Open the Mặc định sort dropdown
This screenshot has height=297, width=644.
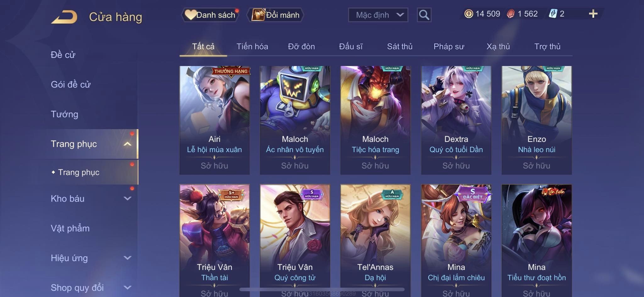point(378,15)
